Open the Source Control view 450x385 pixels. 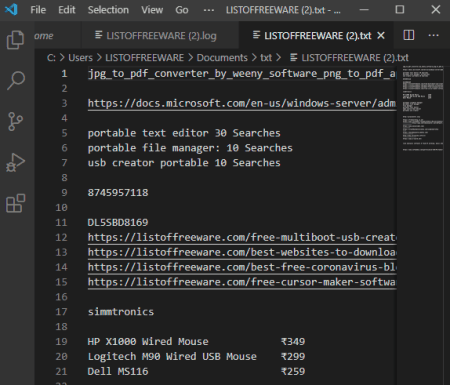coord(15,121)
